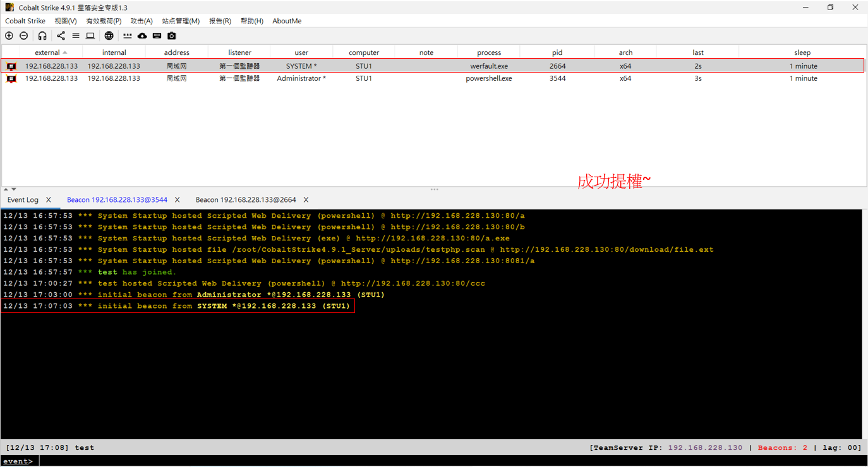Click log line 'test has joined.'
868x467 pixels.
click(x=90, y=273)
